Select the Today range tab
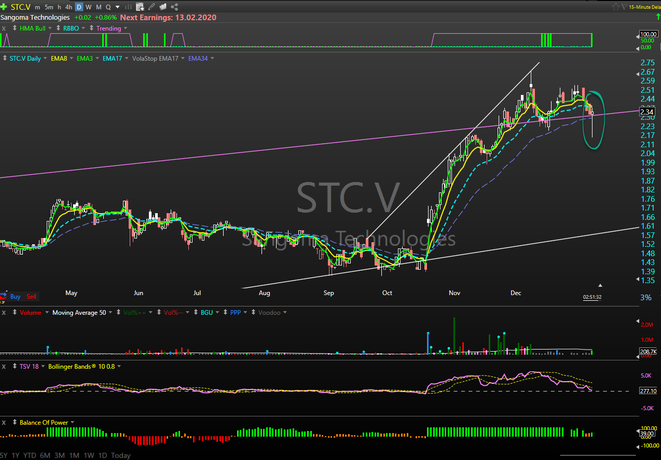 [121, 455]
